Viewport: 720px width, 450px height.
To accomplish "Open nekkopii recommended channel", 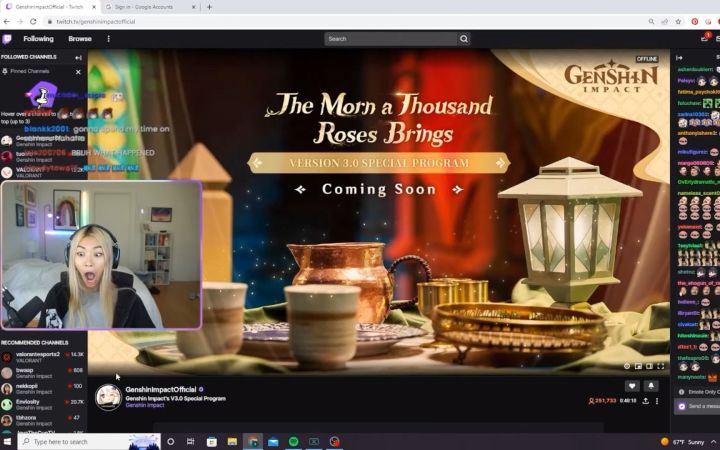I will tap(43, 388).
